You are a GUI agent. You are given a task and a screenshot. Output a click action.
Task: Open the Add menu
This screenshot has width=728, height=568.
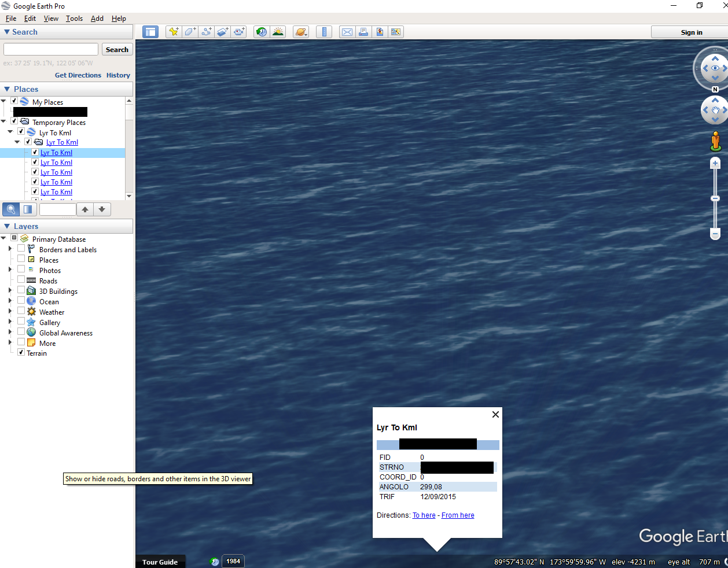[x=97, y=19]
